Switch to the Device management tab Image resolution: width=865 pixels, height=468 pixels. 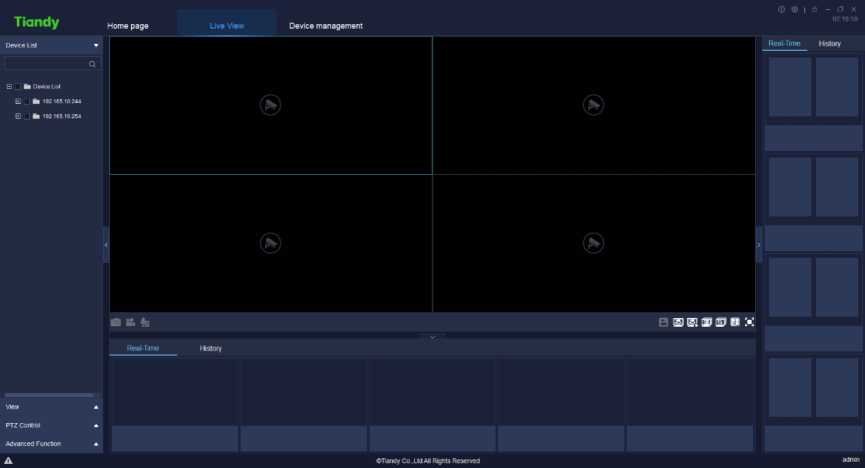(x=326, y=25)
